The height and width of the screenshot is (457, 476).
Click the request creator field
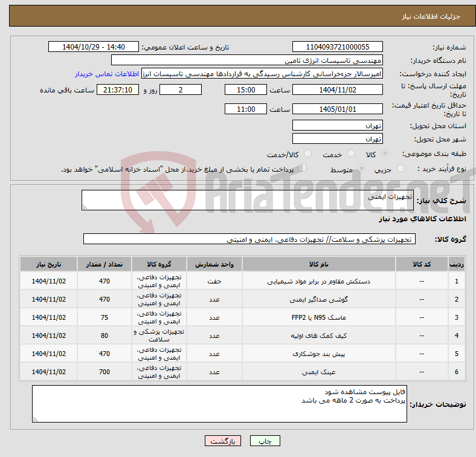(x=262, y=74)
